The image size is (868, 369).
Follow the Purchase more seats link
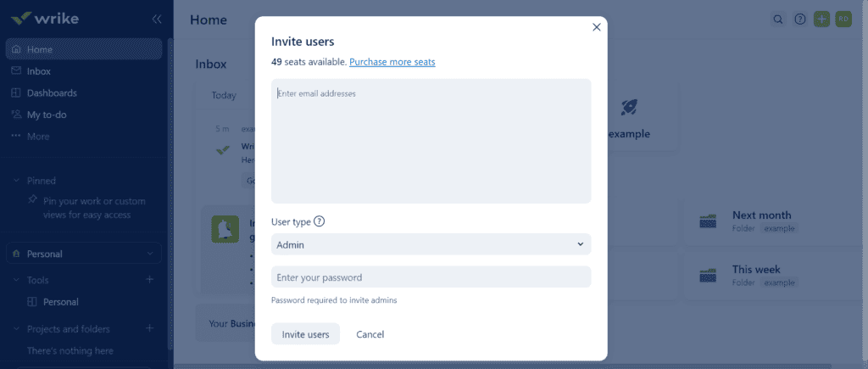tap(392, 62)
